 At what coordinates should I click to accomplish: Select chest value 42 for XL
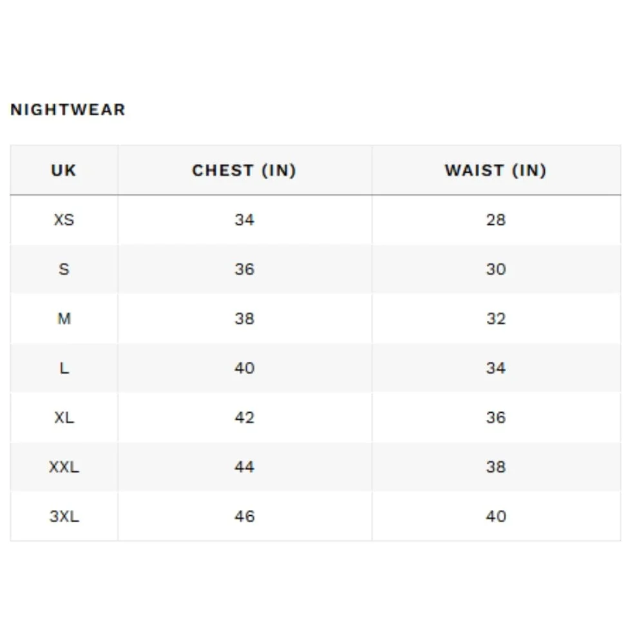(245, 417)
